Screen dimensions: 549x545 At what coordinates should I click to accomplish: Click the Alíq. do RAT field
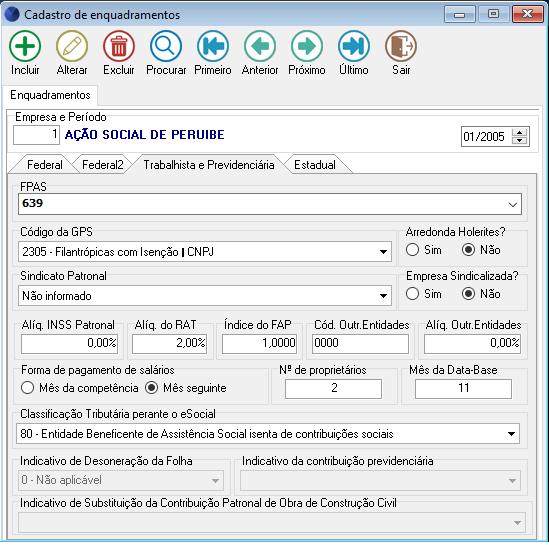(x=169, y=343)
